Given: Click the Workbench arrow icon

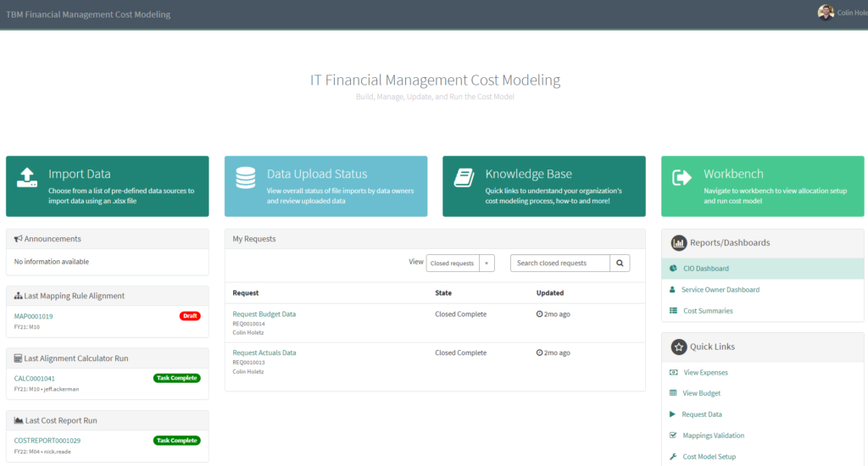Looking at the screenshot, I should [x=682, y=177].
